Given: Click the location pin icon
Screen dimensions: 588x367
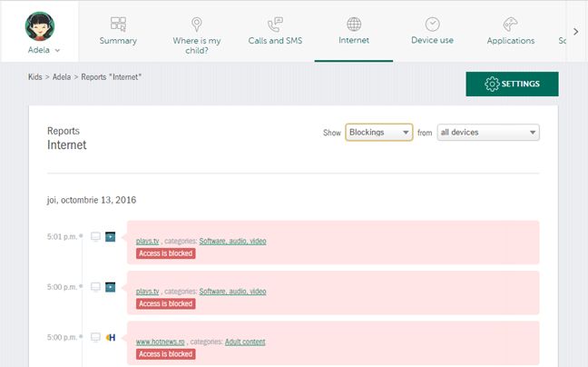Looking at the screenshot, I should [197, 25].
